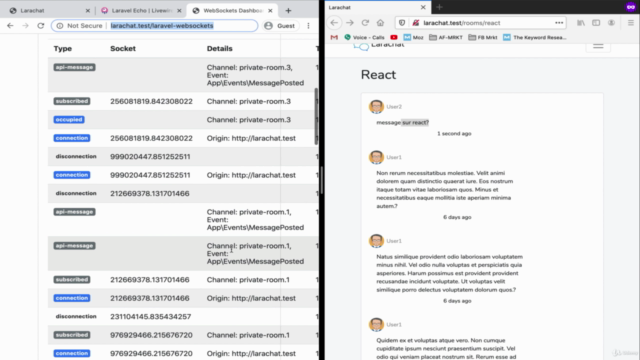This screenshot has height=360, width=640.
Task: Click the disconnection label for socket 231104145.835434257
Action: click(x=76, y=316)
